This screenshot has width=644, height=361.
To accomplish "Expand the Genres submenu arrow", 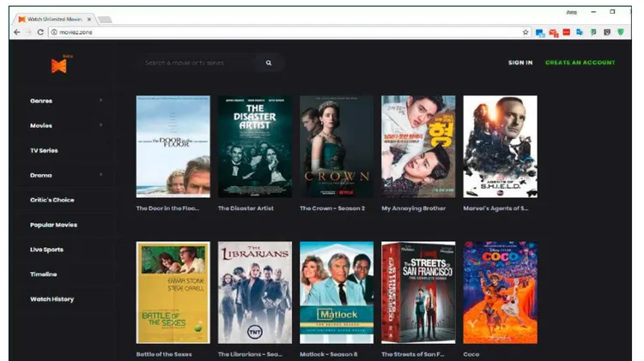I will 100,100.
